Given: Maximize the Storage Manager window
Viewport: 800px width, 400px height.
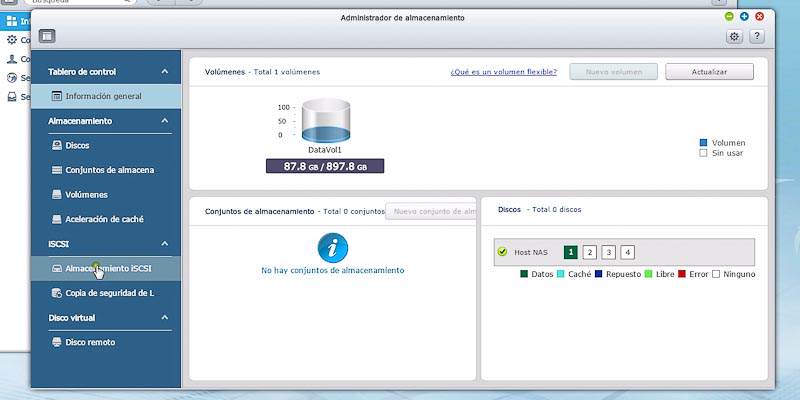Looking at the screenshot, I should [x=744, y=16].
